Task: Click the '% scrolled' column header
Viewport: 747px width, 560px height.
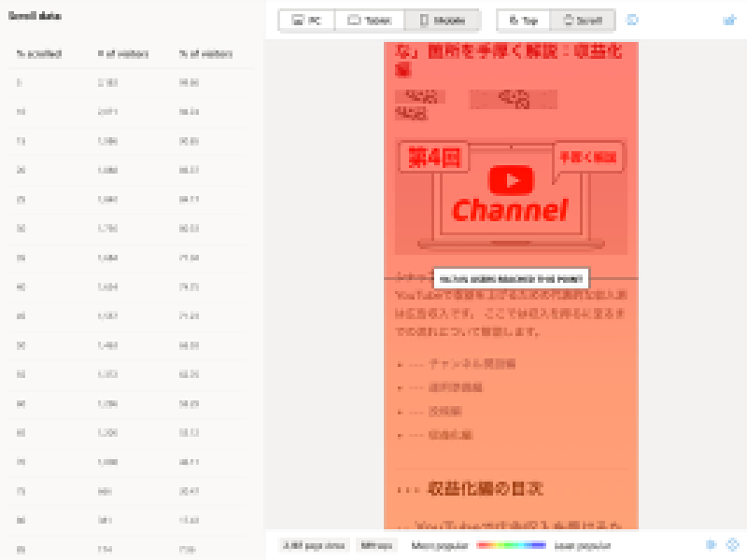Action: [x=39, y=54]
